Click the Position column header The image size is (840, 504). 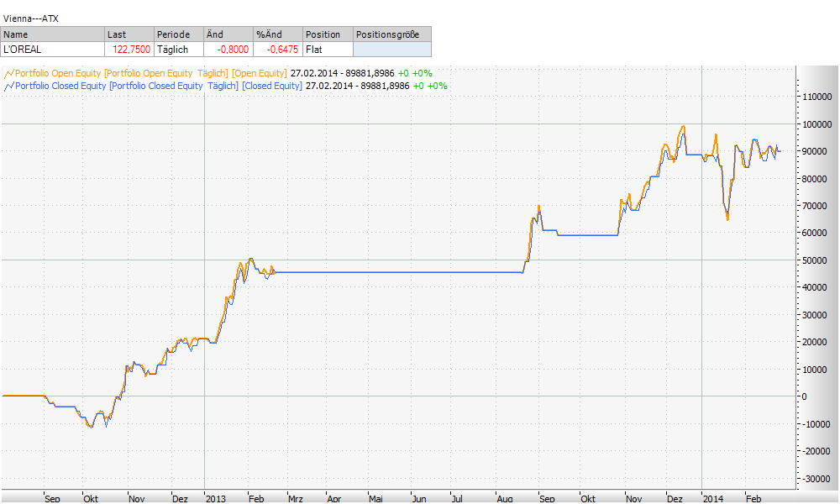pos(328,34)
